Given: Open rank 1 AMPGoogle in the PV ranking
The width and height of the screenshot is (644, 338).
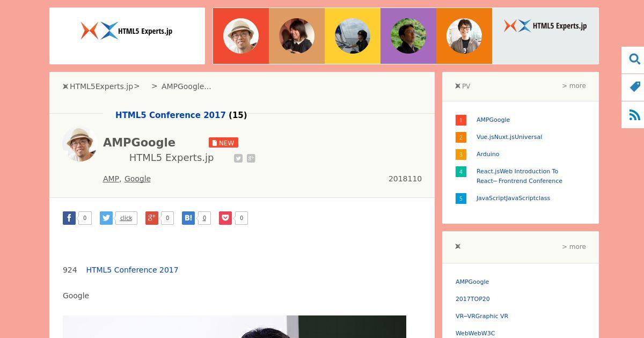Looking at the screenshot, I should [x=493, y=120].
